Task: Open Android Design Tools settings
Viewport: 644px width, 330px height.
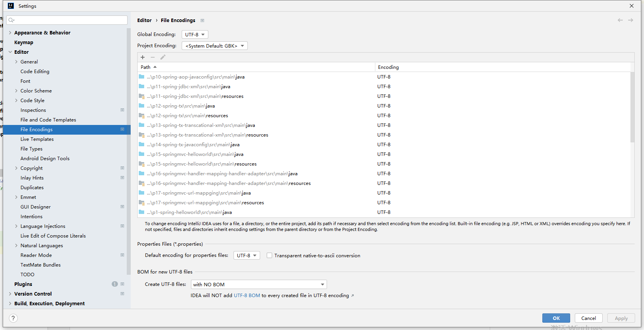Action: 45,158
